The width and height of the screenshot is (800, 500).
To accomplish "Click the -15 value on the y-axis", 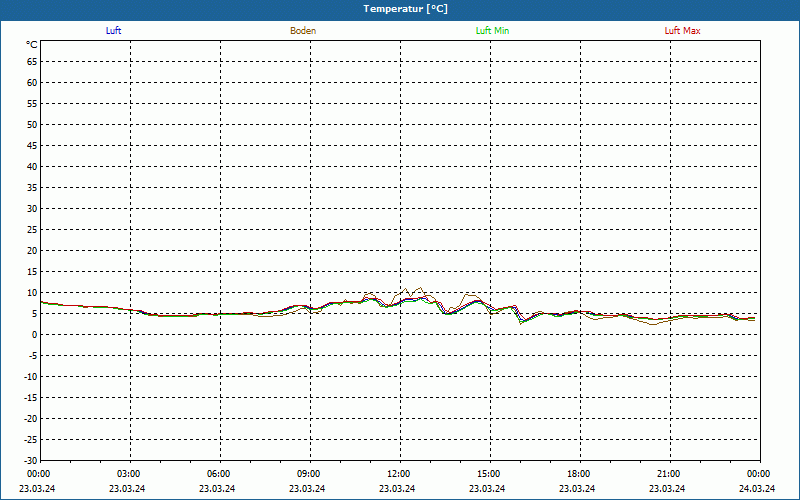I will 31,397.
